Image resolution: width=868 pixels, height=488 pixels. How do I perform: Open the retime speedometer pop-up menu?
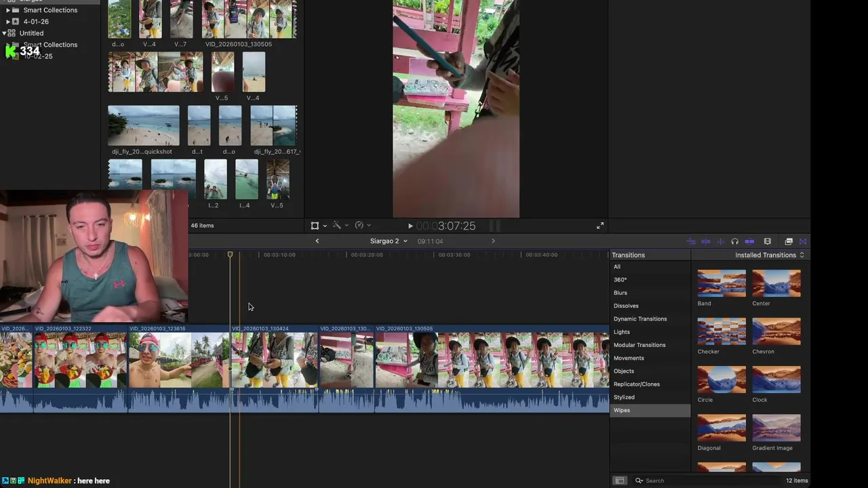362,226
